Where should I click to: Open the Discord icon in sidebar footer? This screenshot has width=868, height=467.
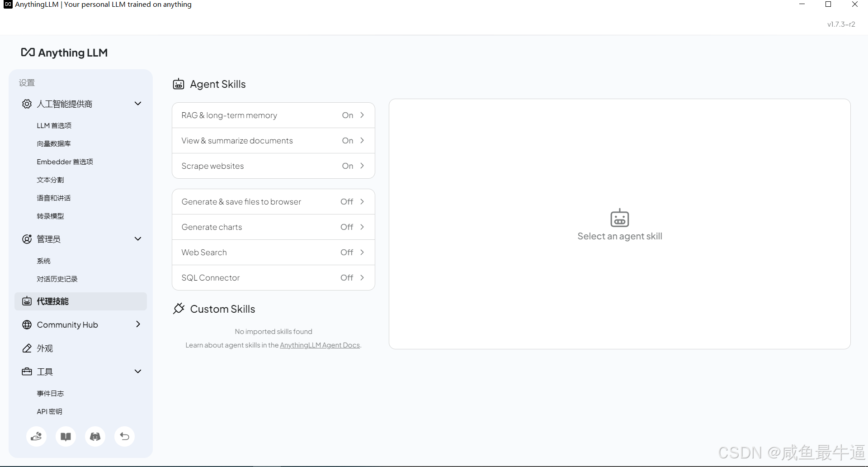[95, 437]
